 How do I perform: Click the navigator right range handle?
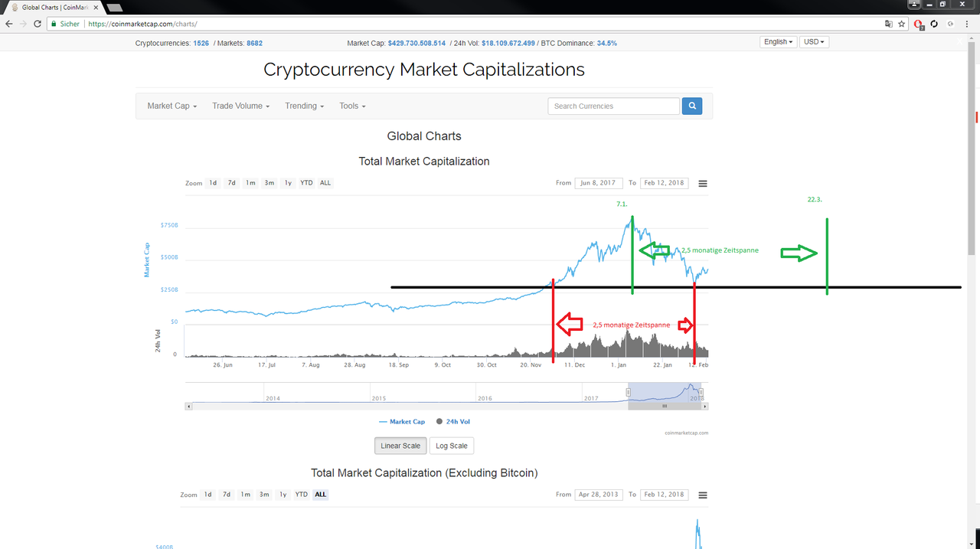(701, 392)
